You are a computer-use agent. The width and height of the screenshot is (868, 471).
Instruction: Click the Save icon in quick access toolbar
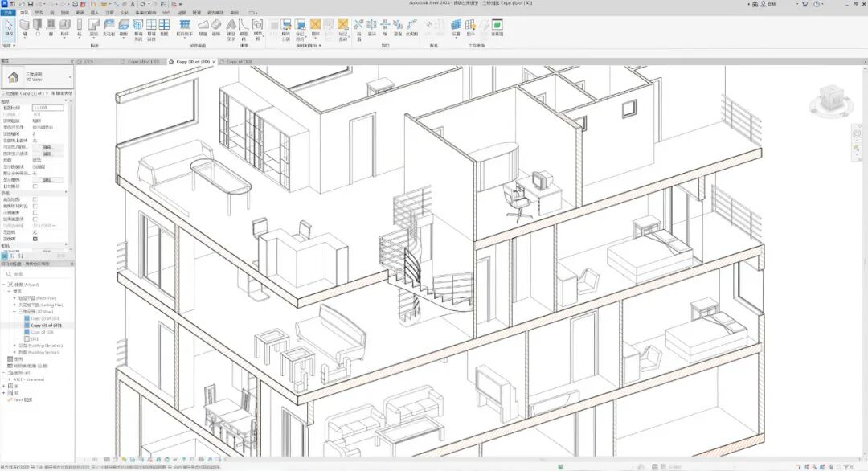tap(31, 4)
